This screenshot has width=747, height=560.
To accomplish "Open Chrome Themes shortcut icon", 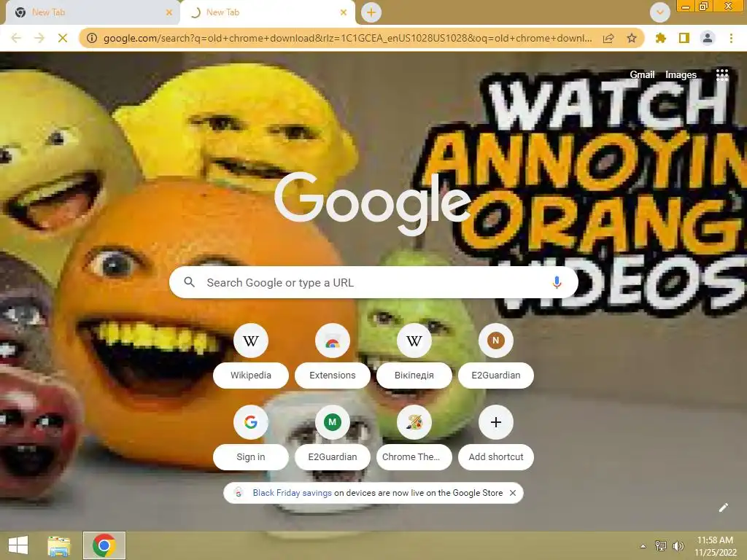I will pyautogui.click(x=414, y=422).
